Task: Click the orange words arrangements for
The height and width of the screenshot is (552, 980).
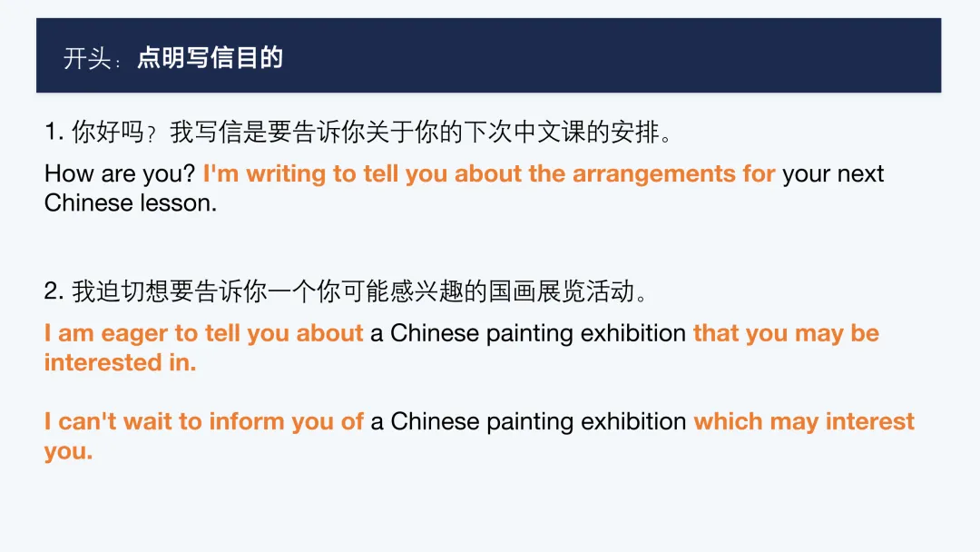Action: click(x=673, y=173)
